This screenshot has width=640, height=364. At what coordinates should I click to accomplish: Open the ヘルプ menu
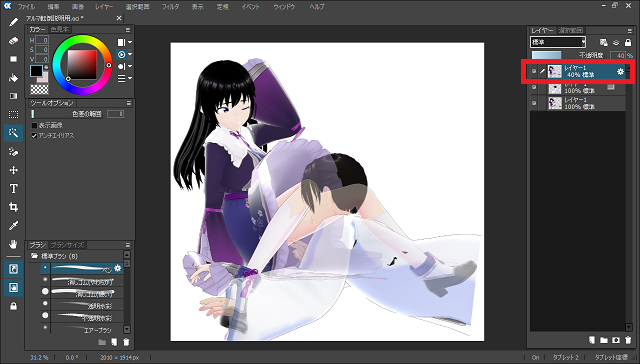317,7
